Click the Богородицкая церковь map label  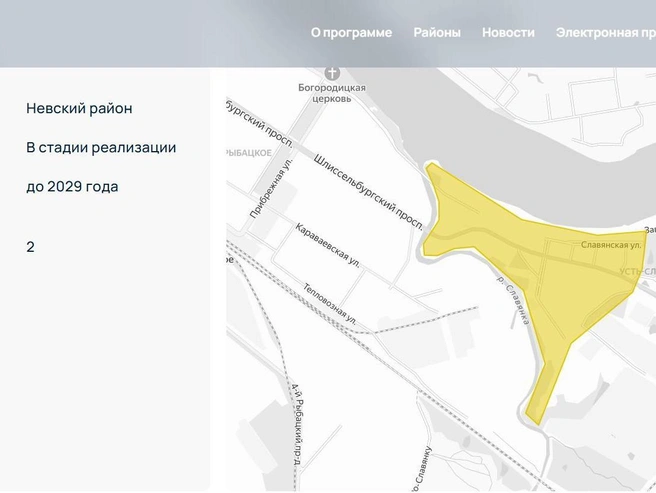(x=332, y=93)
